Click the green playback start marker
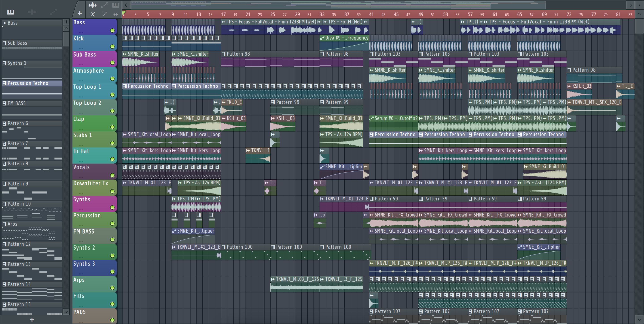This screenshot has height=324, width=644. 123,13
